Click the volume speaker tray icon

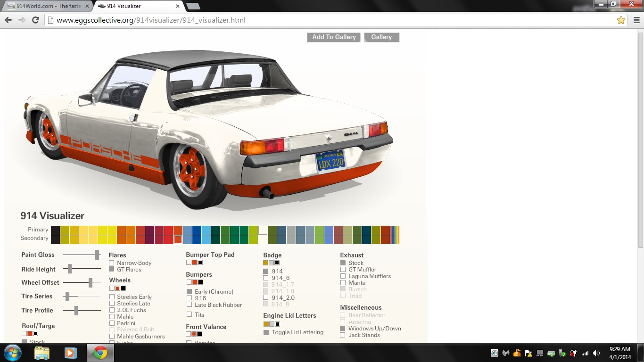(x=596, y=353)
